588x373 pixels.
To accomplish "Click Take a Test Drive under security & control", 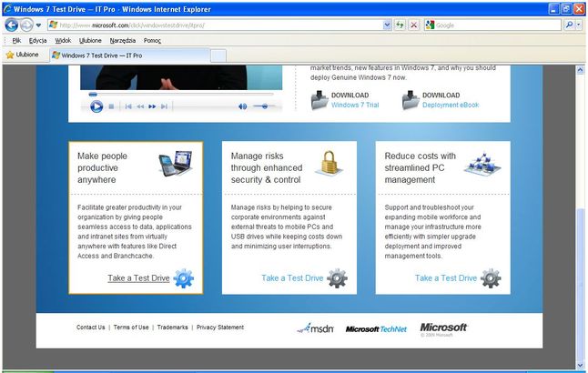I will pos(292,278).
